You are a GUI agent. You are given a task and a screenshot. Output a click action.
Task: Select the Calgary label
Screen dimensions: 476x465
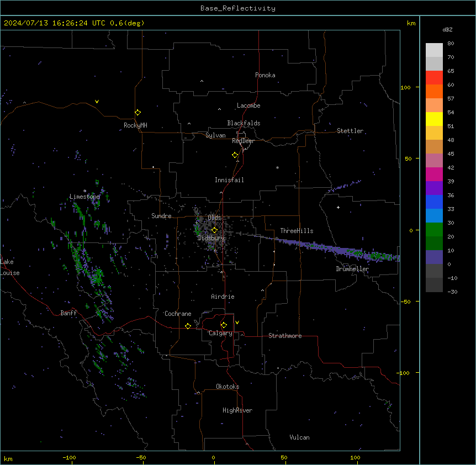pos(220,333)
